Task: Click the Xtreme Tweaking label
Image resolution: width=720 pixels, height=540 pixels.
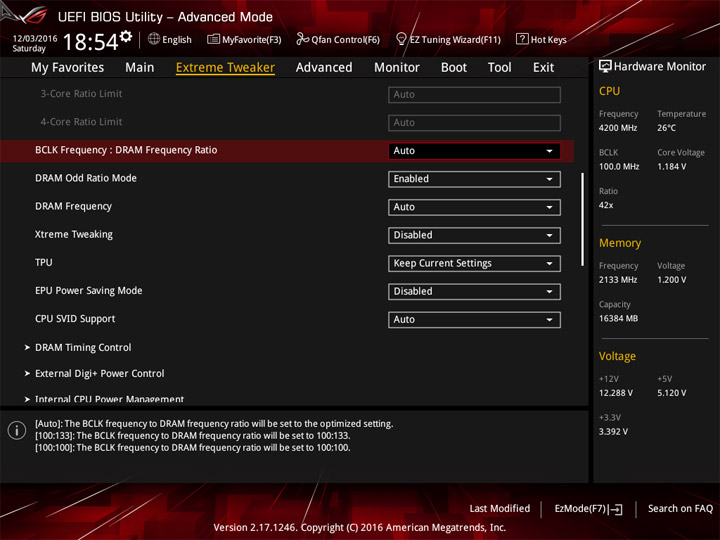Action: 73,234
